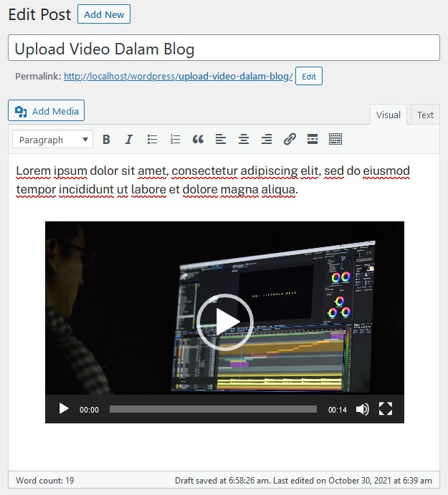Enter video fullscreen mode

[x=386, y=409]
